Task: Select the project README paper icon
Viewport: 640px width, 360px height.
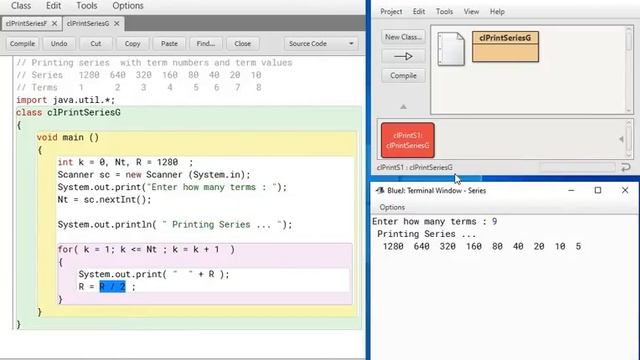Action: pyautogui.click(x=451, y=49)
